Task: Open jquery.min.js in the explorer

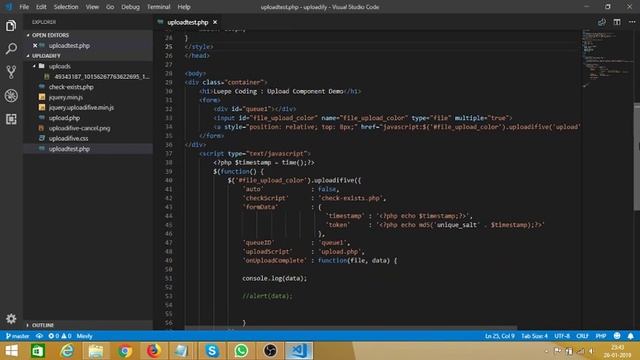Action: click(x=66, y=97)
